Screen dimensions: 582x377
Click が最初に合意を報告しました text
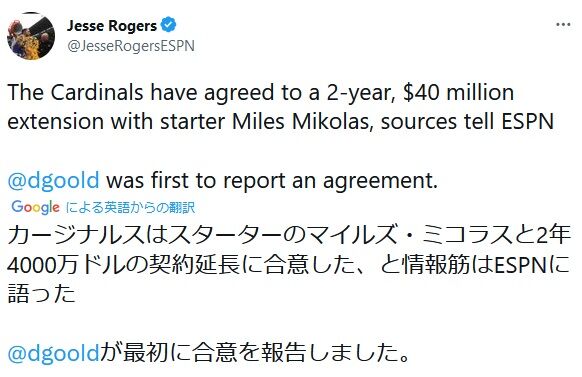pyautogui.click(x=255, y=353)
